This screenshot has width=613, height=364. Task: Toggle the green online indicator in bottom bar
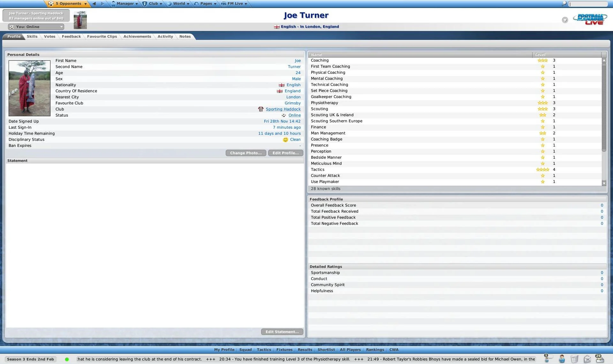point(67,359)
